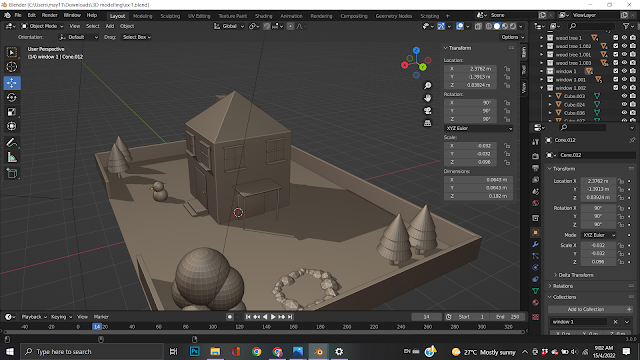640x360 pixels.
Task: Switch to the Shading workspace tab
Action: click(x=264, y=16)
